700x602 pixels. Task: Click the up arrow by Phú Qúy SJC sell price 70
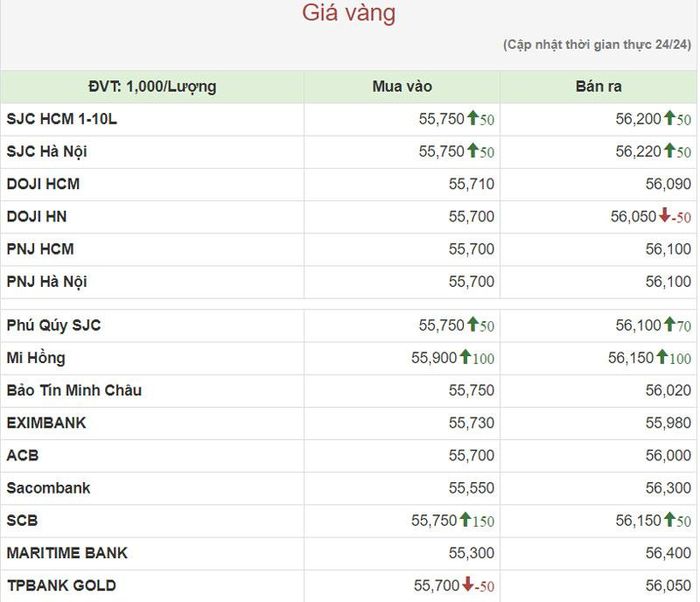coord(669,324)
